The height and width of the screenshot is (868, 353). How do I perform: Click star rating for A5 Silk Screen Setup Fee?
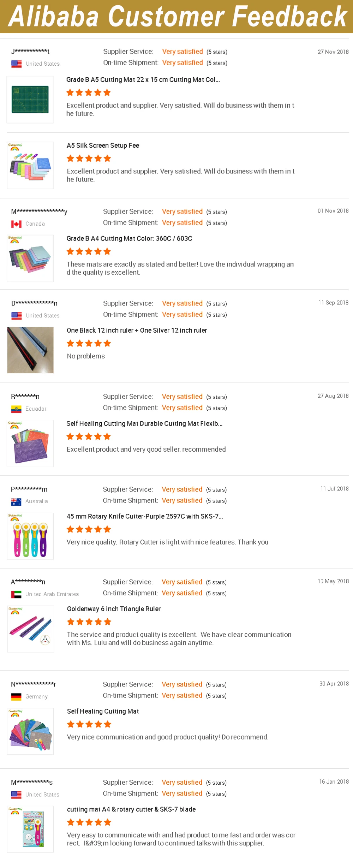(x=89, y=159)
